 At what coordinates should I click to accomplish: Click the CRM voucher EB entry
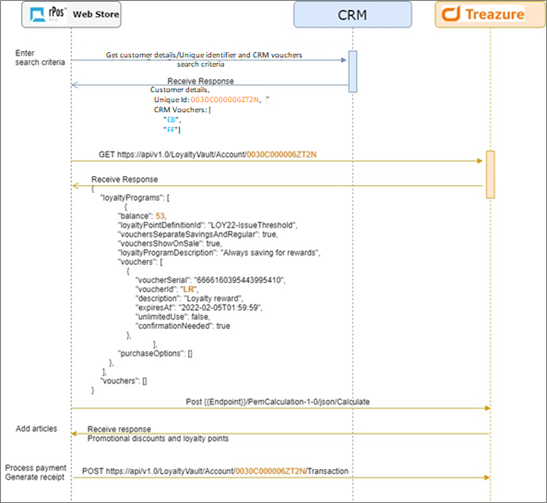(171, 120)
